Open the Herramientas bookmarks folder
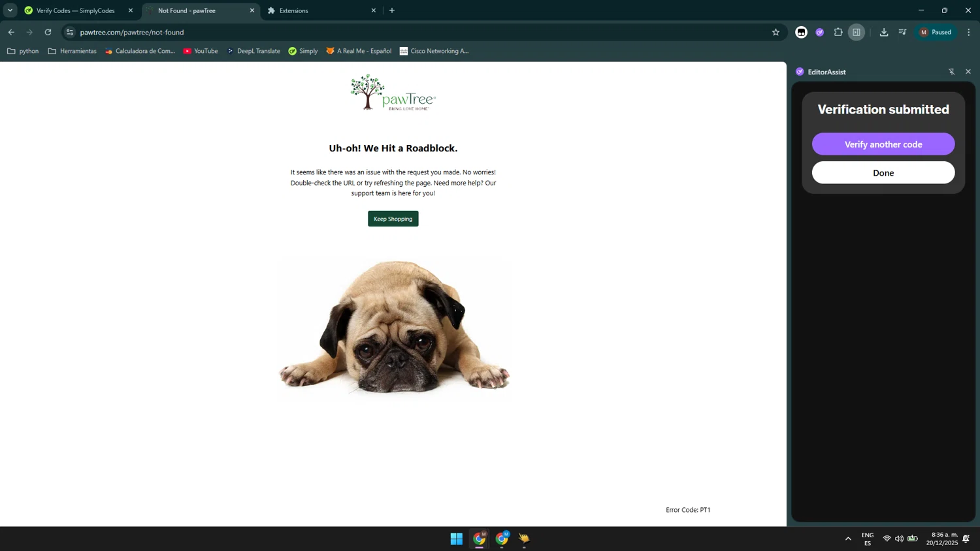 [72, 51]
